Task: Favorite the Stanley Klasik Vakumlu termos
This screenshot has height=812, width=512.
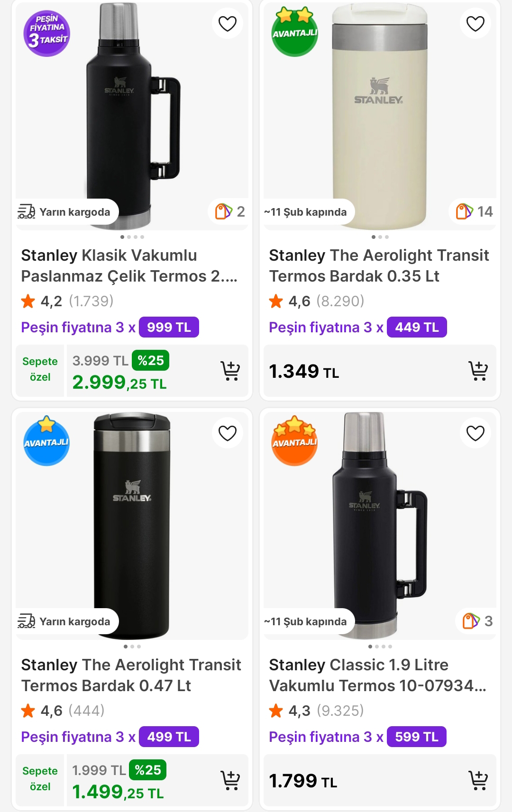Action: point(227,24)
